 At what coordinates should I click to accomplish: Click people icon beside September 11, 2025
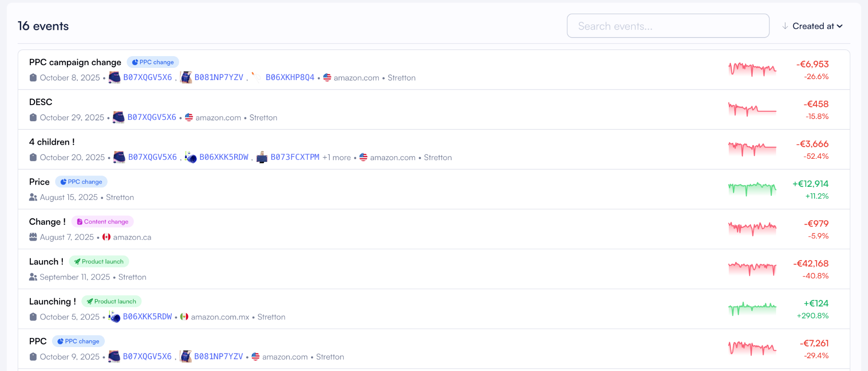(33, 277)
